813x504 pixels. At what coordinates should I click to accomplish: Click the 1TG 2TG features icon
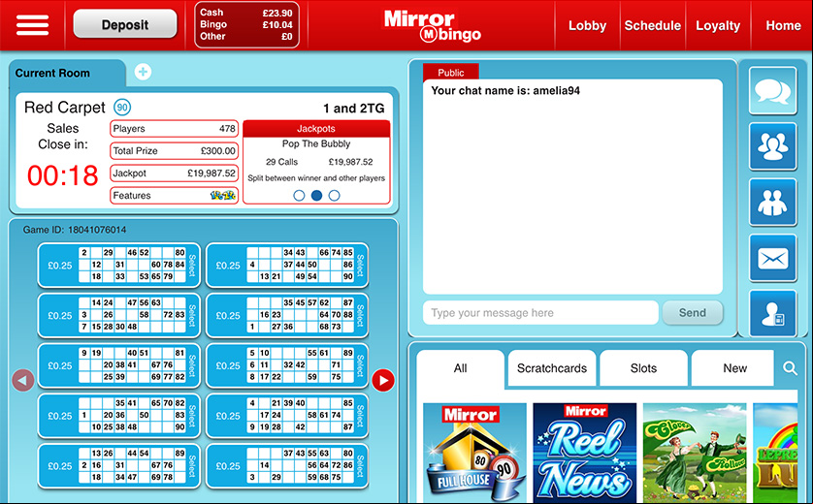(x=223, y=195)
